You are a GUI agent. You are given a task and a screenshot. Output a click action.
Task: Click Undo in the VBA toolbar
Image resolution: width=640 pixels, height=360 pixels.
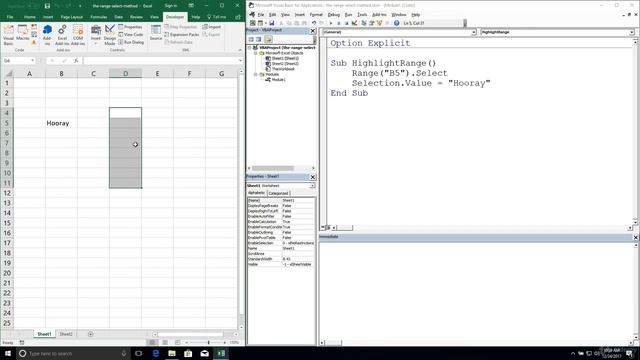click(x=314, y=23)
